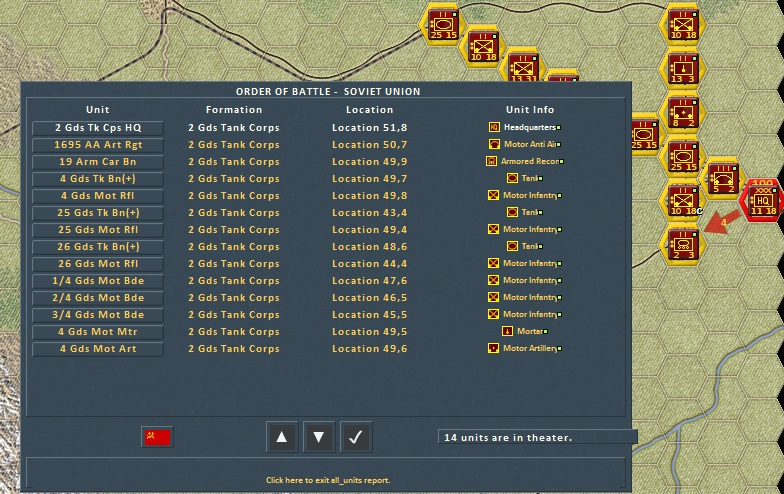Confirm with the checkmark button
Image resolution: width=784 pixels, height=494 pixels.
click(356, 437)
